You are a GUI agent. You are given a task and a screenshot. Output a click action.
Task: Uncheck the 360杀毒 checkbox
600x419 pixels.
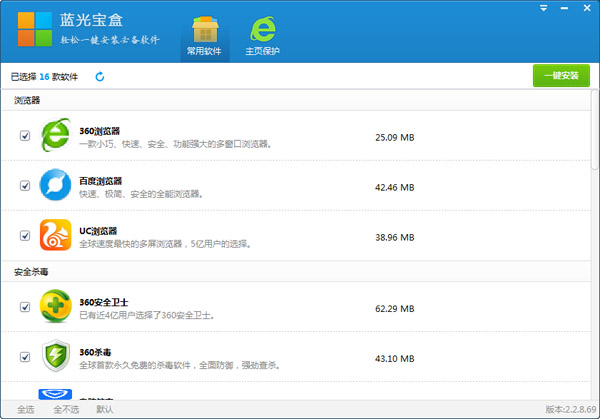coord(25,357)
